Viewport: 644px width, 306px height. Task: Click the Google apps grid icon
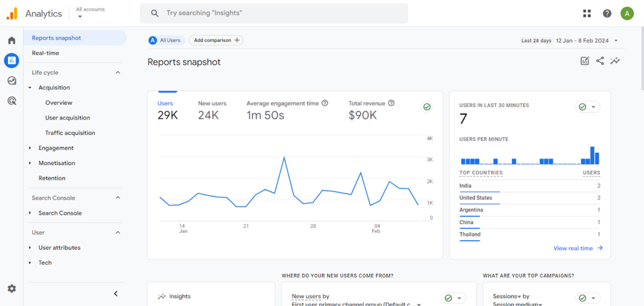pyautogui.click(x=587, y=13)
